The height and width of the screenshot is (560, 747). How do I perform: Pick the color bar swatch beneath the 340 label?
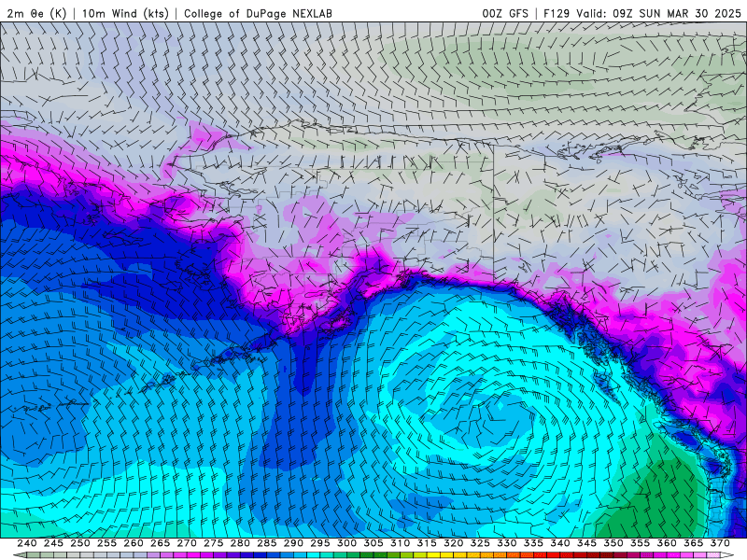(567, 555)
